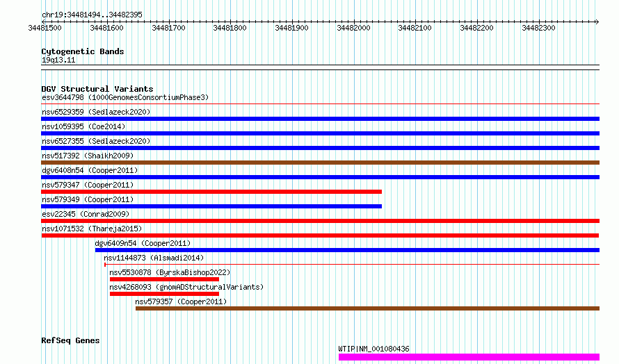
Task: Open the nsv579349 (Cooper2011) label
Action: [88, 199]
